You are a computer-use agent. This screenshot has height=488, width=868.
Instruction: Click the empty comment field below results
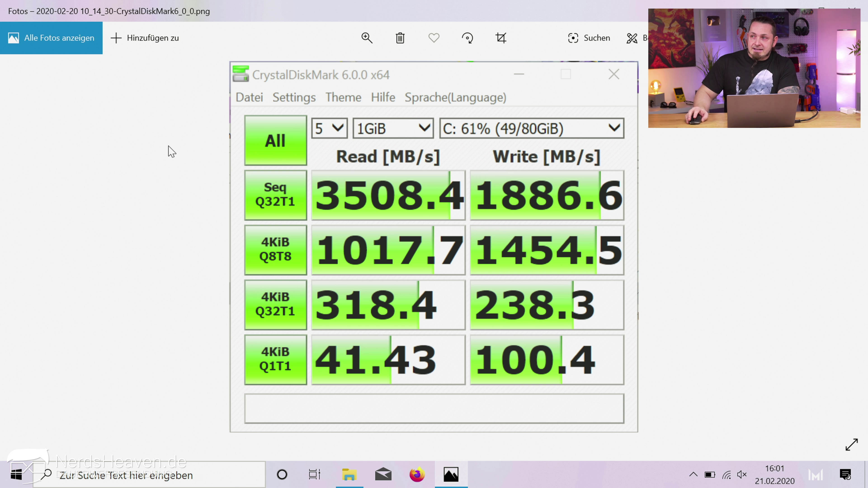(x=434, y=408)
